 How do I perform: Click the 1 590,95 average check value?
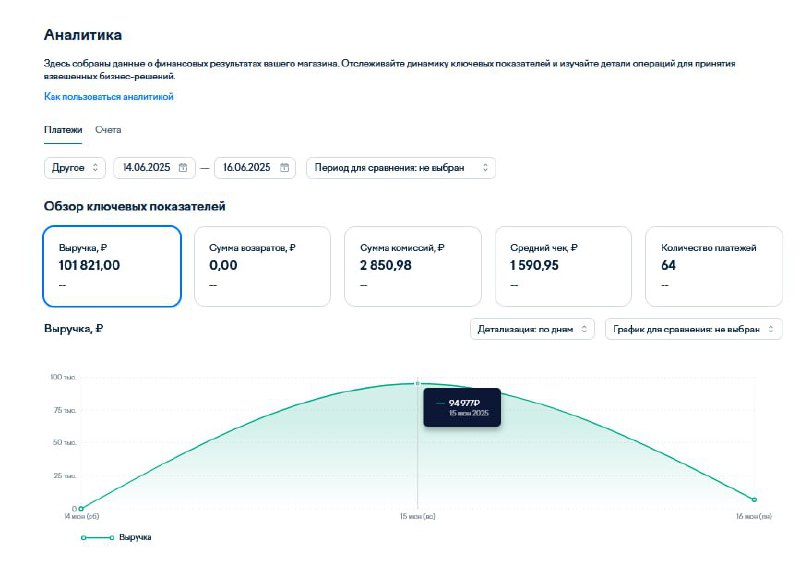pyautogui.click(x=534, y=265)
